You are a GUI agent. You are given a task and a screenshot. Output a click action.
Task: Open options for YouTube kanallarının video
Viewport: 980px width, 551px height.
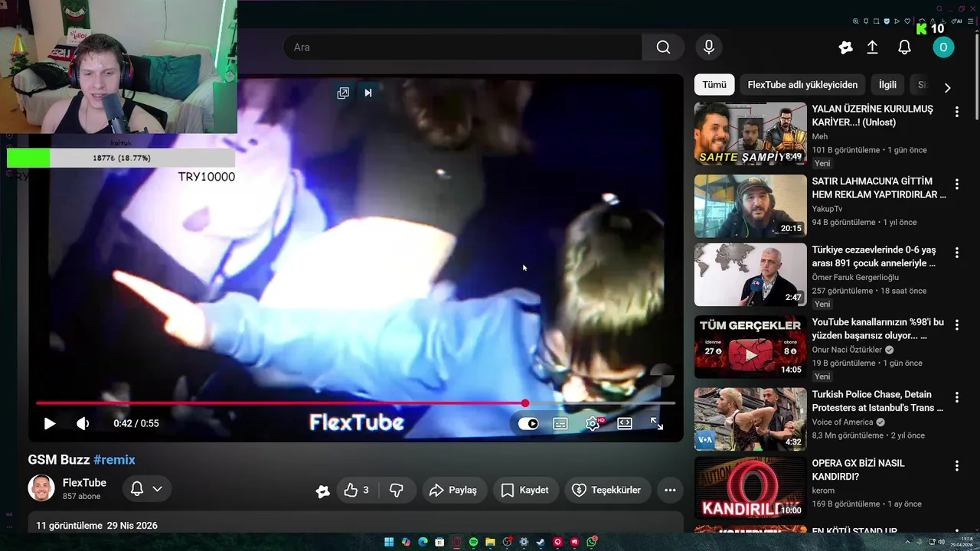tap(956, 325)
